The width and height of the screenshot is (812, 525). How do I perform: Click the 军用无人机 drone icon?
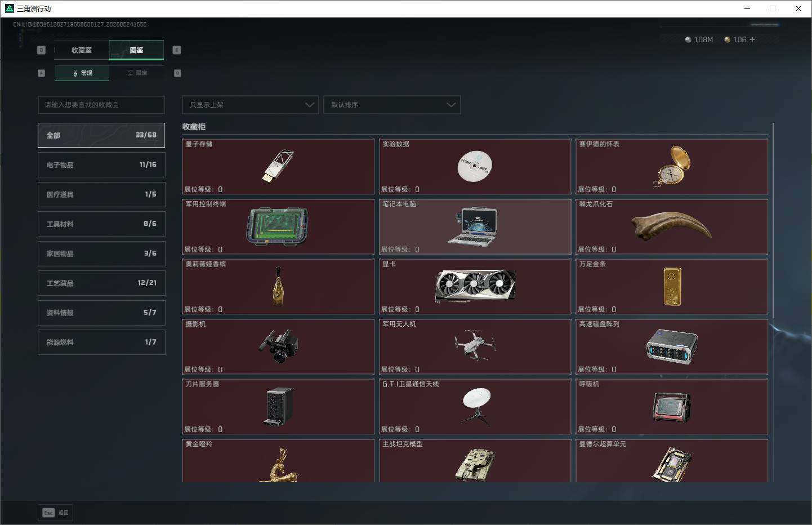pos(475,344)
